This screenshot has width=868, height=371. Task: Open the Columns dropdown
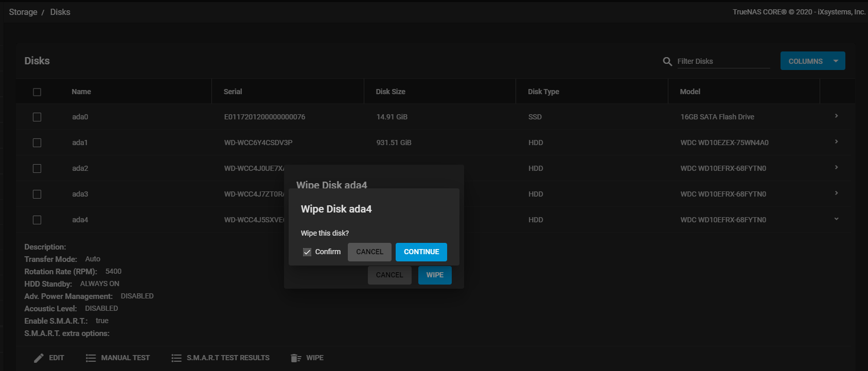pos(812,61)
